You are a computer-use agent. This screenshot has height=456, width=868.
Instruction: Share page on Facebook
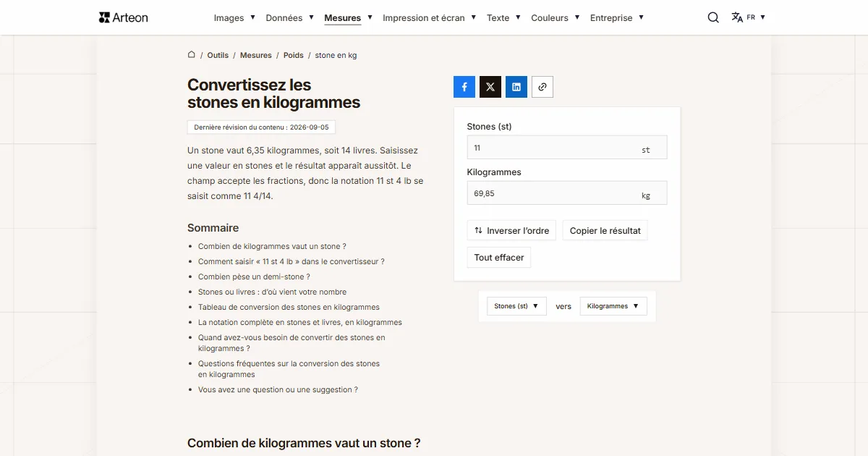pyautogui.click(x=464, y=87)
